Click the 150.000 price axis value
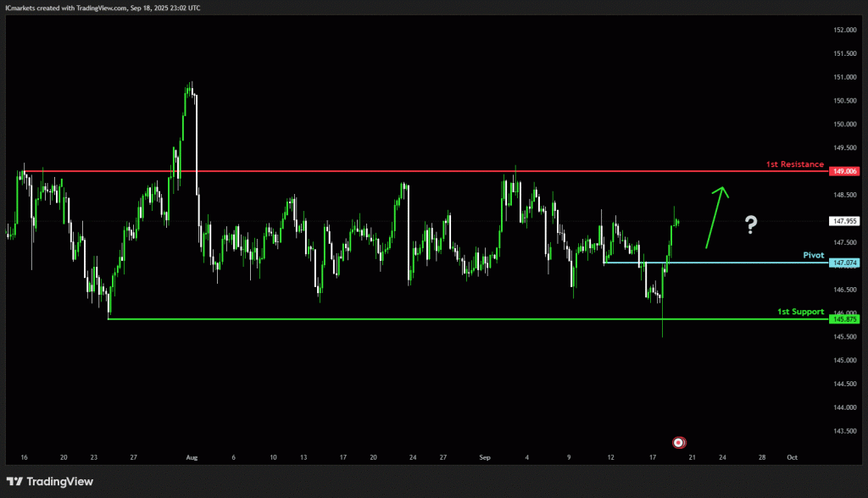Viewport: 868px width, 498px height. click(845, 124)
